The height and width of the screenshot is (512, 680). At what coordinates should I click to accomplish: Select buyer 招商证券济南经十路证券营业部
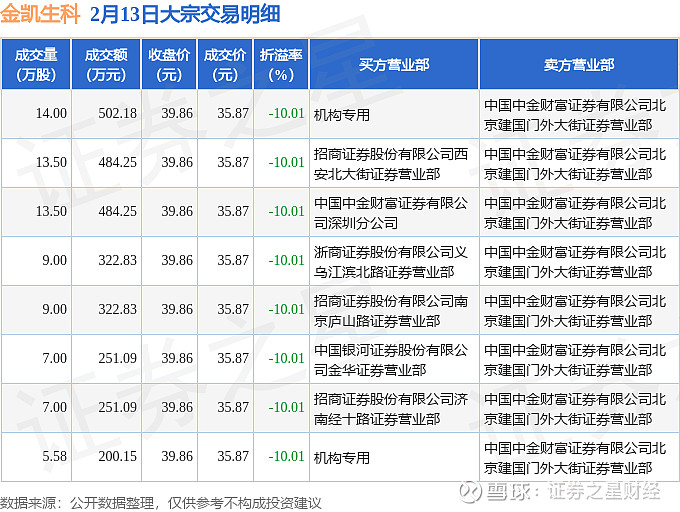(391, 409)
